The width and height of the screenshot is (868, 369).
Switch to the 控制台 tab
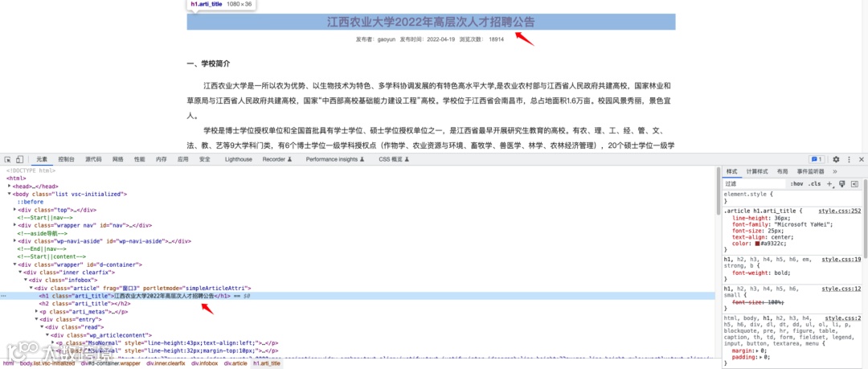tap(67, 159)
